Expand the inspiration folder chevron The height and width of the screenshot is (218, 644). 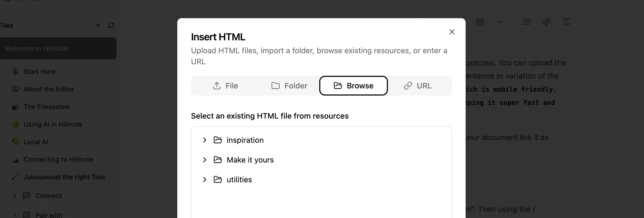[204, 140]
